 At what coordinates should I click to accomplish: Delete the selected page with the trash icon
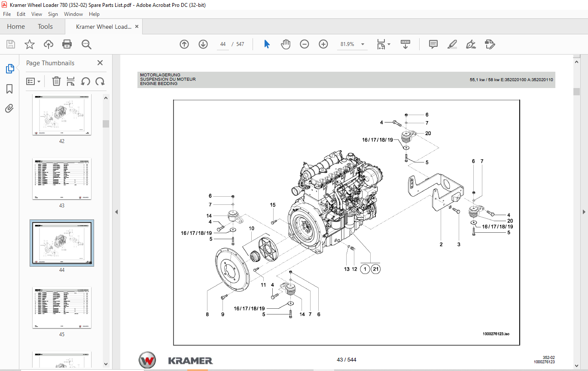[56, 81]
